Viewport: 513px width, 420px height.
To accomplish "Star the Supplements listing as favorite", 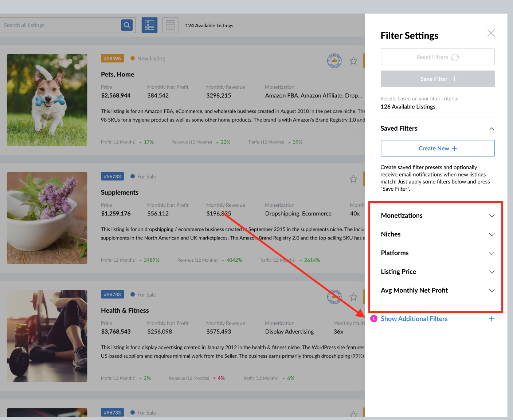I will (353, 179).
